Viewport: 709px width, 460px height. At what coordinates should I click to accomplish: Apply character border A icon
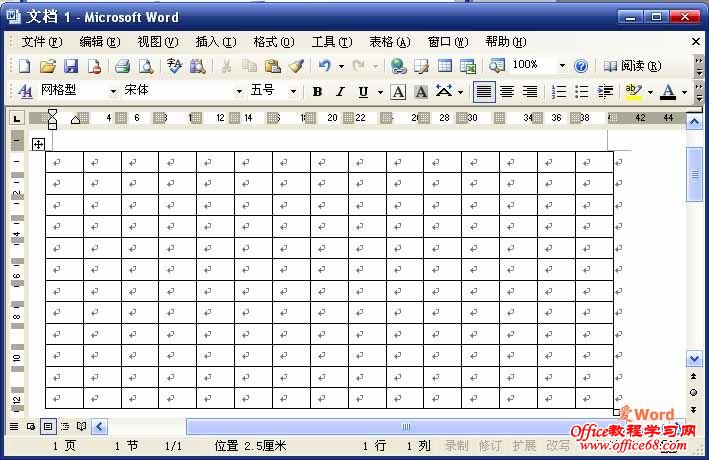[398, 92]
